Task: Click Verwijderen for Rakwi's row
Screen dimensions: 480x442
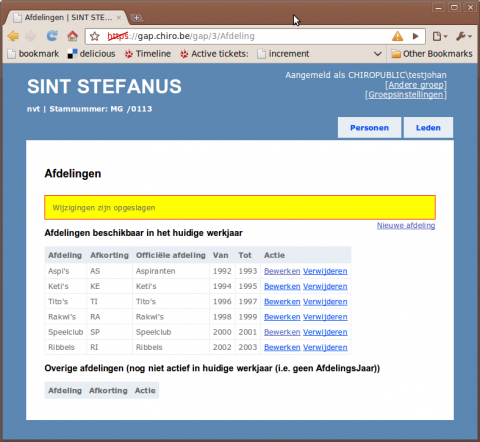Action: click(x=325, y=317)
